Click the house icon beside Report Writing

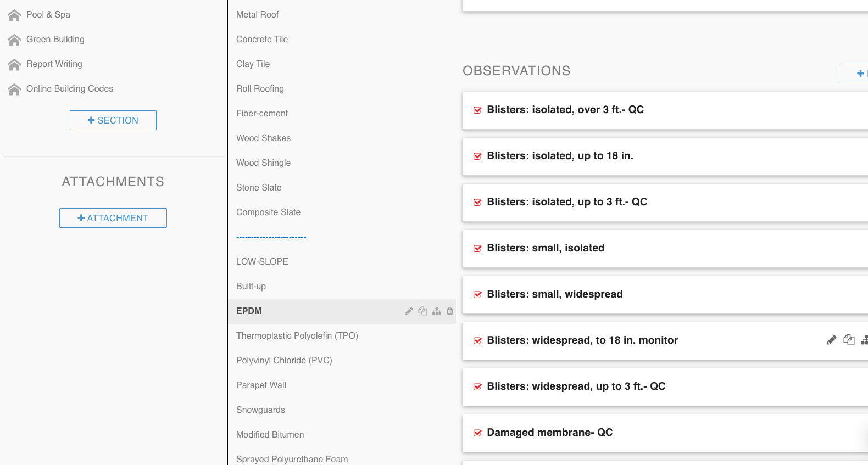[x=14, y=64]
